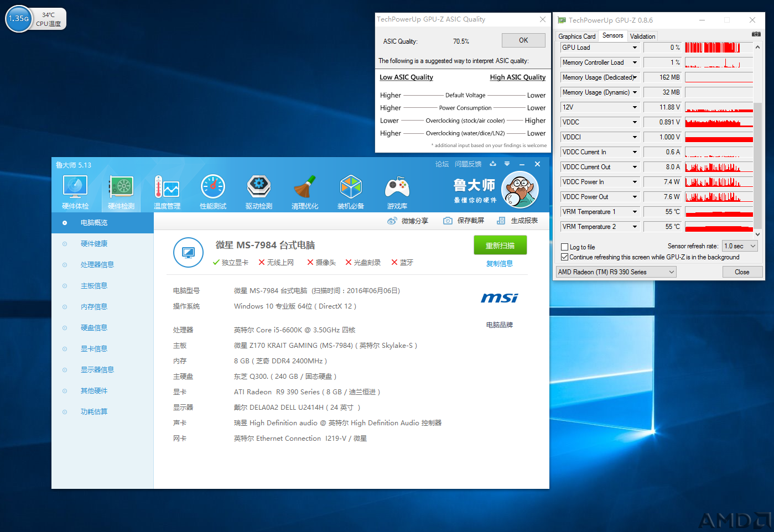Click 电脑品牌 label under MSI logo

pos(500,325)
